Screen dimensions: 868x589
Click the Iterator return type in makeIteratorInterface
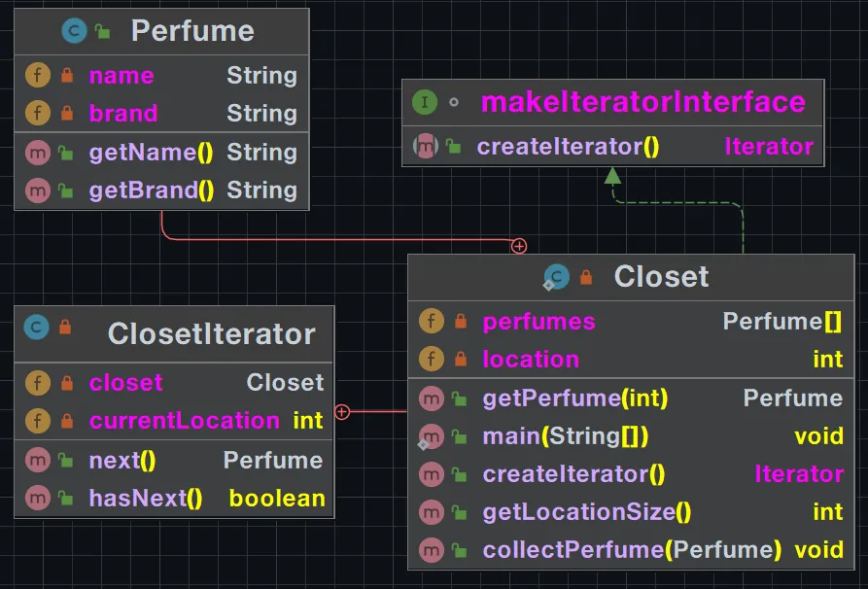(x=769, y=147)
